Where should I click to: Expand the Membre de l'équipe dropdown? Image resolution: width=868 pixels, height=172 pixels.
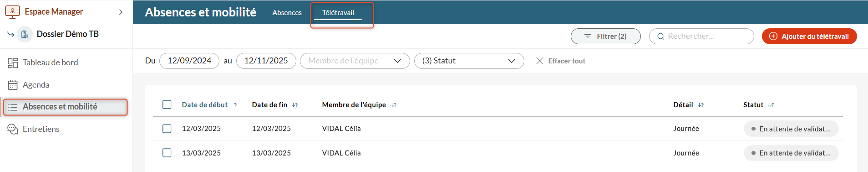point(355,61)
